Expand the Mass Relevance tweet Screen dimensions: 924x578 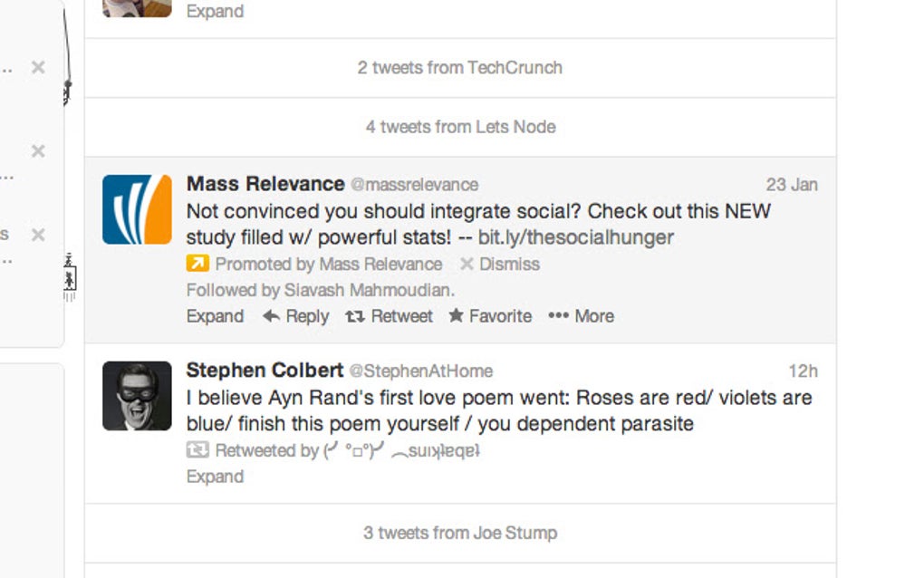(x=215, y=316)
